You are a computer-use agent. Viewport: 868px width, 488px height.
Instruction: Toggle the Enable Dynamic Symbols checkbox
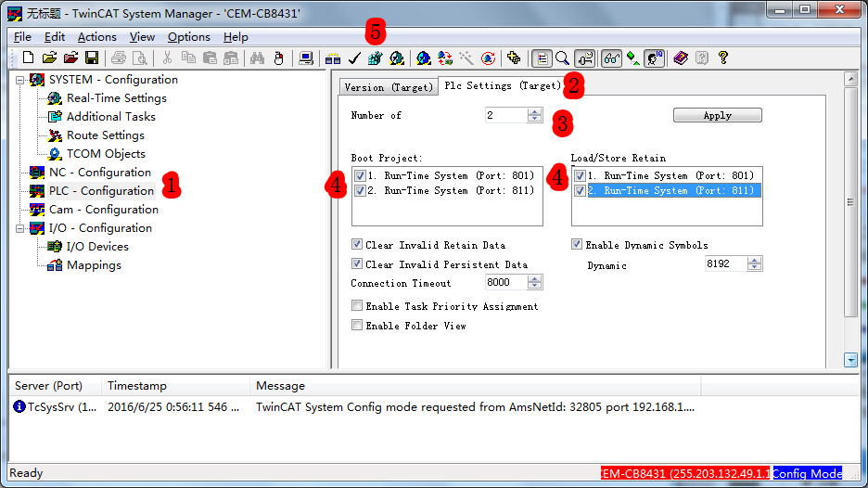tap(577, 245)
